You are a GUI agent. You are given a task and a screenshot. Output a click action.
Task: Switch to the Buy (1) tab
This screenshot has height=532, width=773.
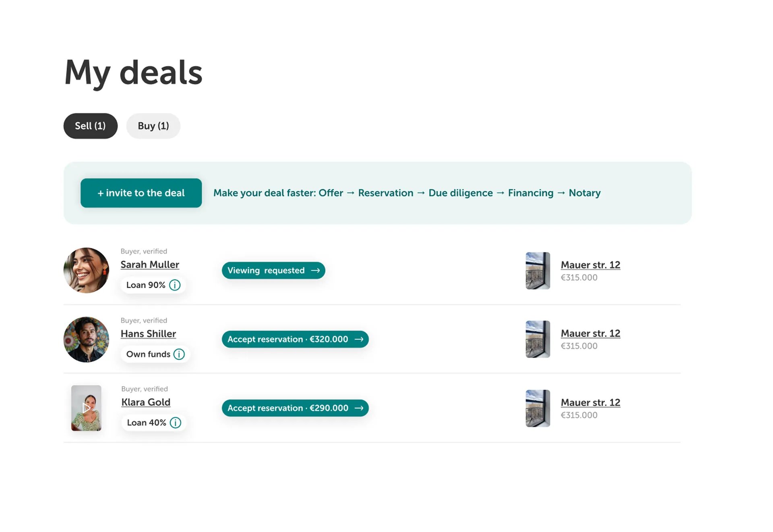(x=153, y=126)
